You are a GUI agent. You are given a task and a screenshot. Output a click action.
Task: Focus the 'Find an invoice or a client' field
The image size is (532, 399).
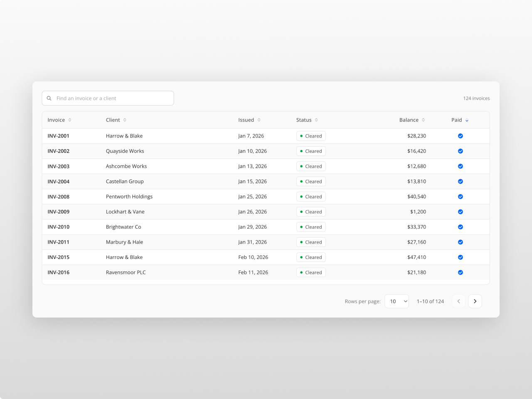pyautogui.click(x=108, y=98)
